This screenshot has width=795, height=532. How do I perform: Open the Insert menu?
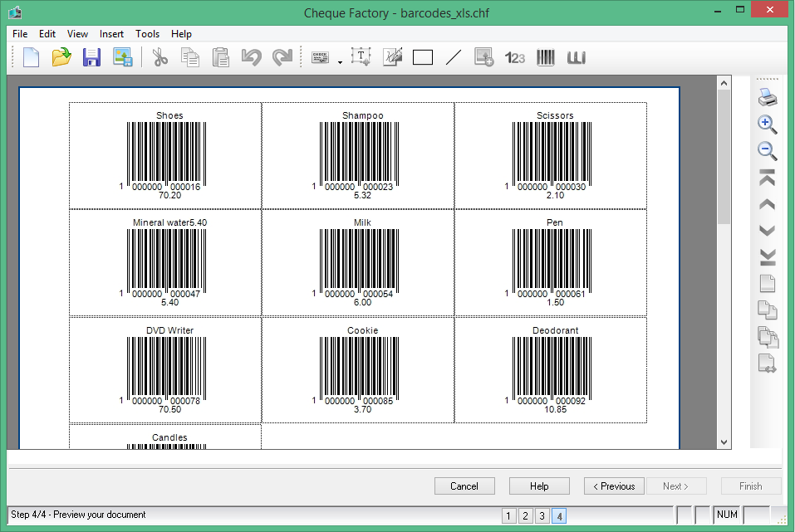[111, 34]
